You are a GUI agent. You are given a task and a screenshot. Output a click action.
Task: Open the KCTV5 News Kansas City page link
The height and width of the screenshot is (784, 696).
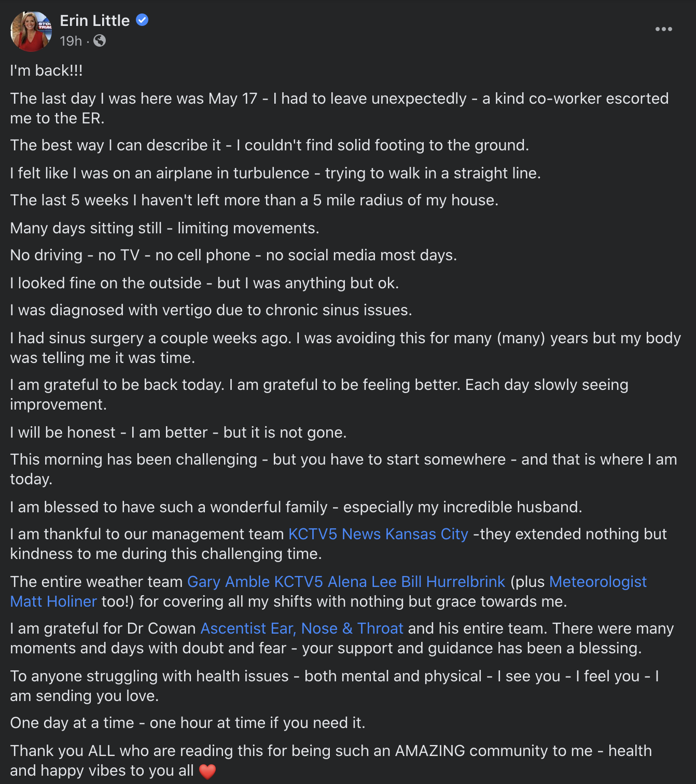point(378,534)
